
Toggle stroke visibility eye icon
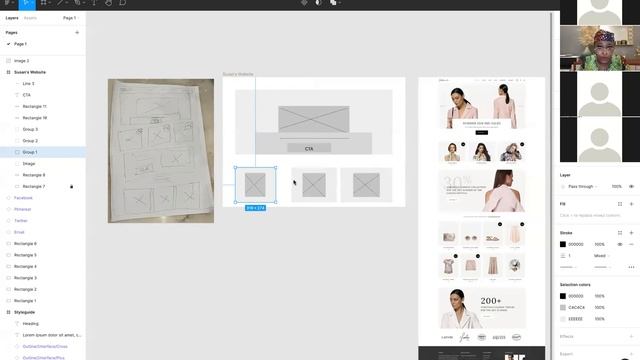(x=620, y=244)
